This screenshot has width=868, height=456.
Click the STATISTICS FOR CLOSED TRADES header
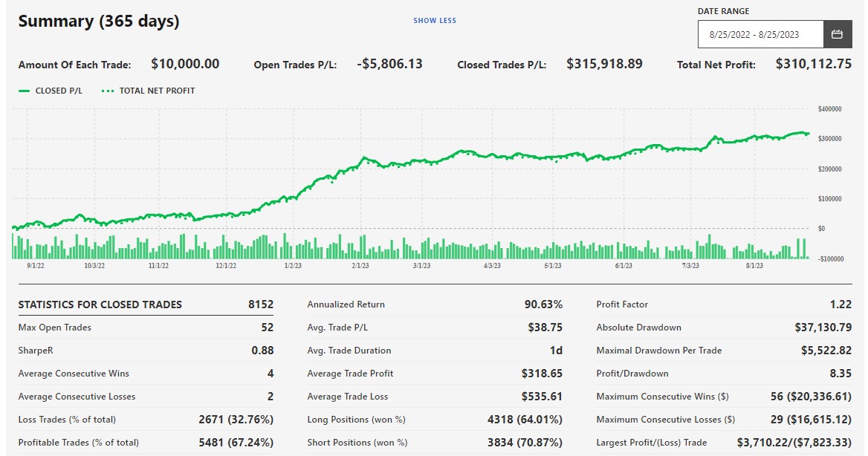100,304
